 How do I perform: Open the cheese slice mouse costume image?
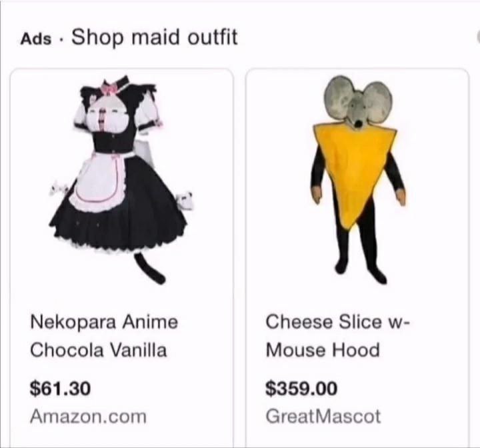pyautogui.click(x=357, y=179)
